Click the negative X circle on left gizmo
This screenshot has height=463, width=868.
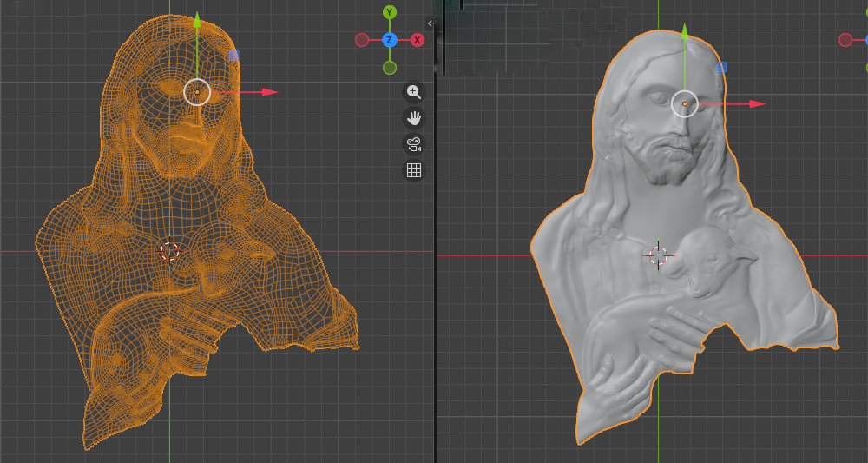(x=362, y=40)
